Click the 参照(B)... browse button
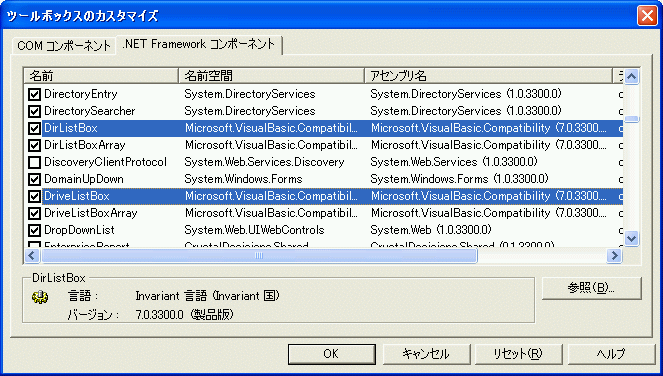Viewport: 663px width, 376px height. [592, 288]
